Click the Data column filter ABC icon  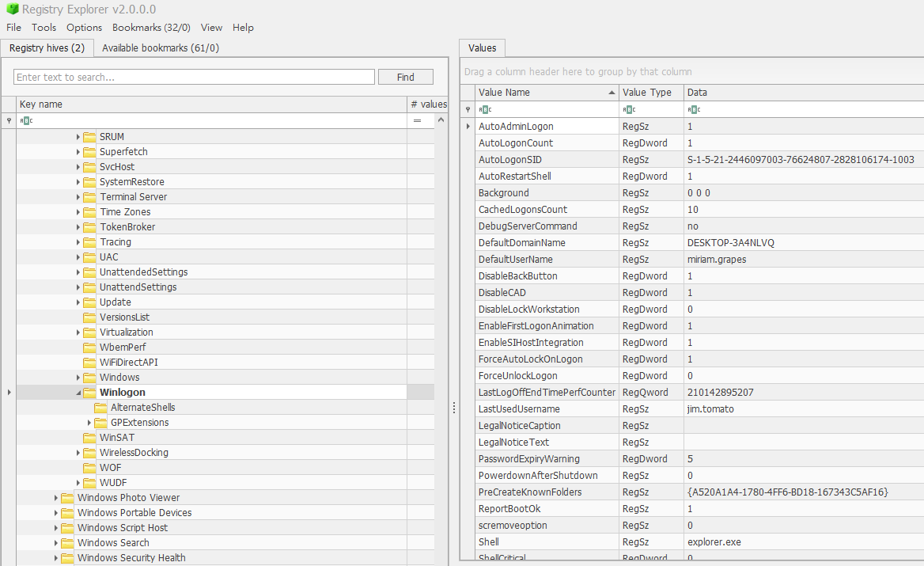coord(694,110)
